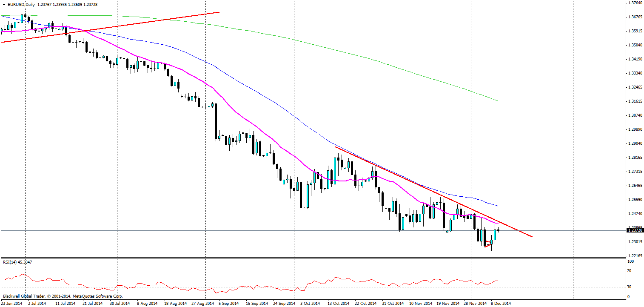Click the 27 Aug 2014 date label
Screen dimensions: 644x307
click(x=202, y=304)
